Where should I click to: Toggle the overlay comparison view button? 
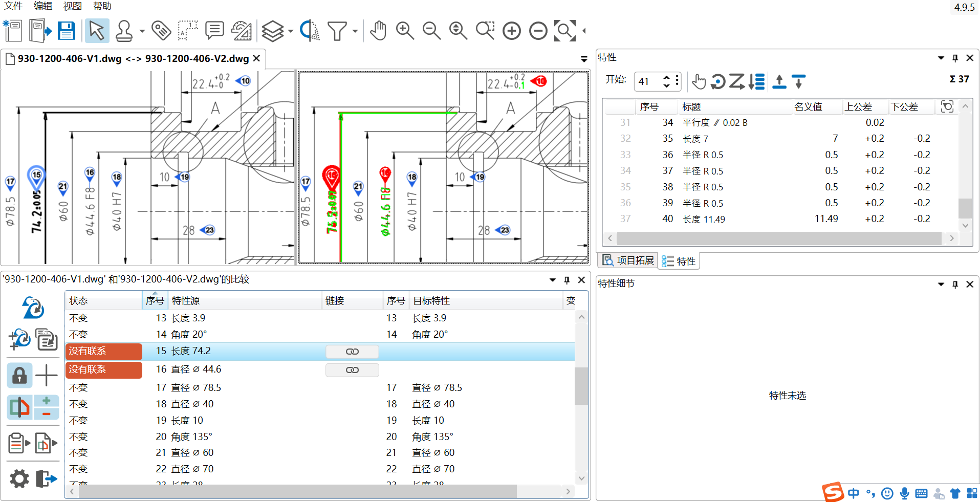[x=19, y=407]
